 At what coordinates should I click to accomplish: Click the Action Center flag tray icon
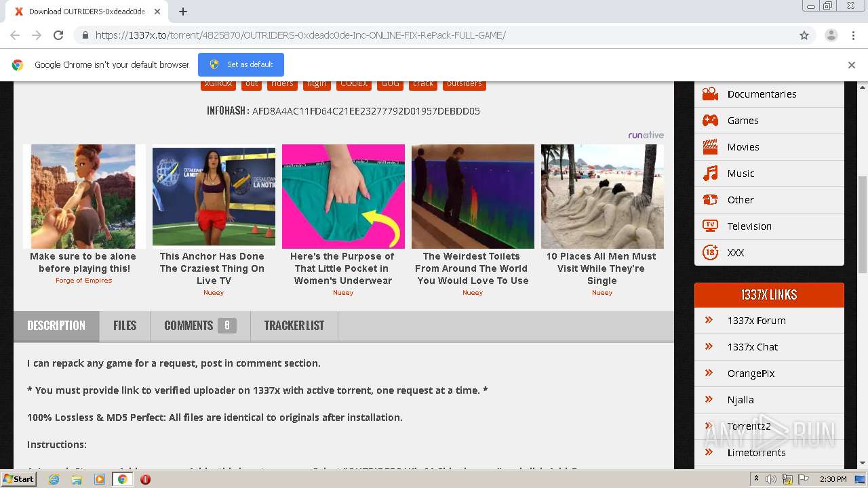click(x=804, y=479)
